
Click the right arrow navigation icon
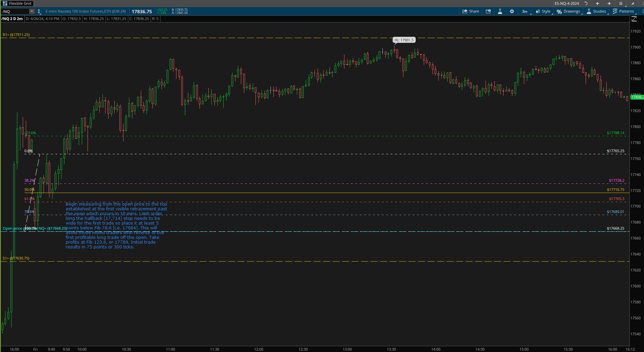coord(609,3)
